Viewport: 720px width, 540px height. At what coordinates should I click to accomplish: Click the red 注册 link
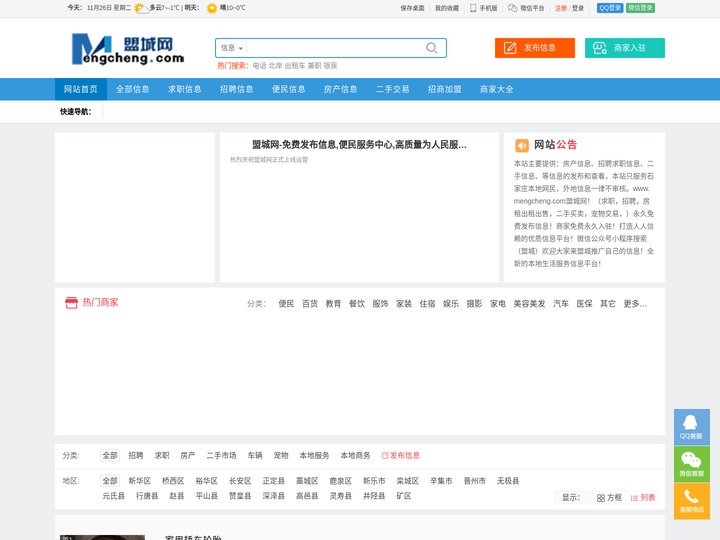tap(561, 8)
